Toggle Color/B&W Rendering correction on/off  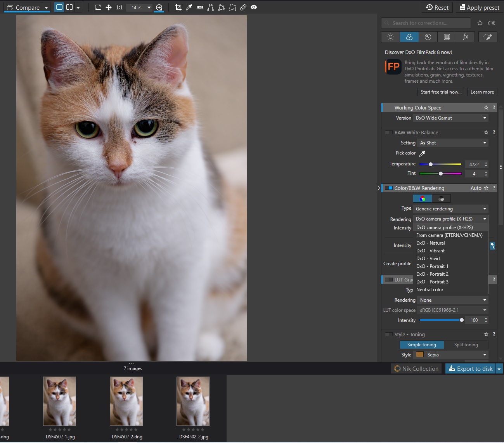click(388, 188)
